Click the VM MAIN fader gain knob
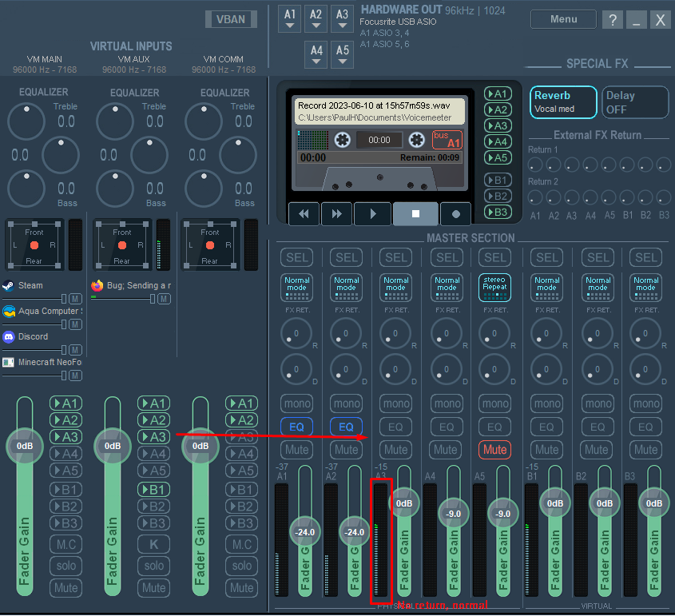 click(x=25, y=446)
